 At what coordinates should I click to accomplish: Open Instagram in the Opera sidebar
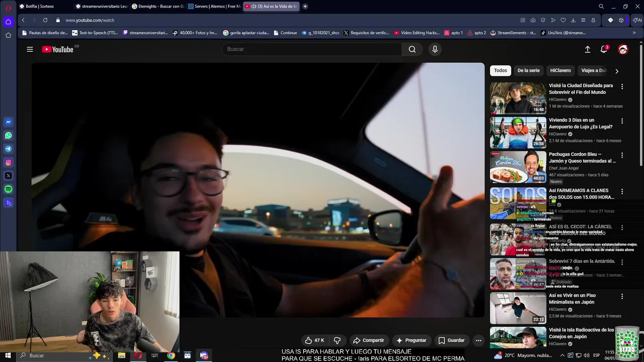coord(8,162)
